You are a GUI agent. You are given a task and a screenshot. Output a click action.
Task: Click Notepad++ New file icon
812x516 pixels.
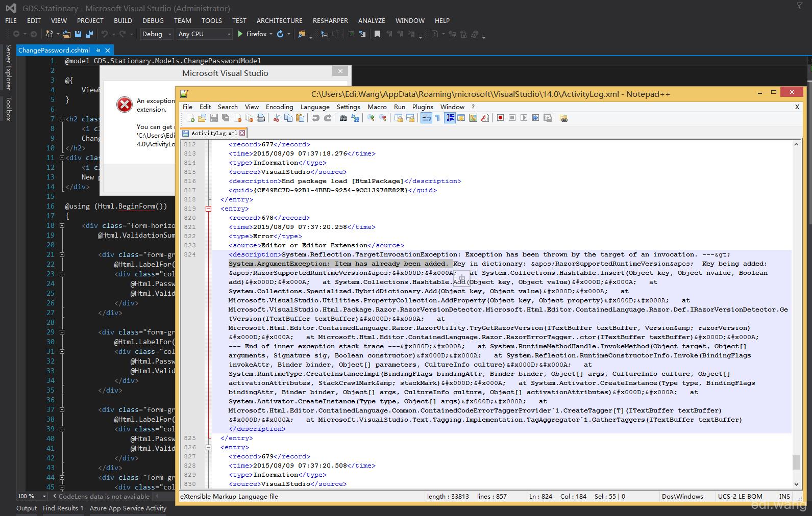(x=190, y=118)
